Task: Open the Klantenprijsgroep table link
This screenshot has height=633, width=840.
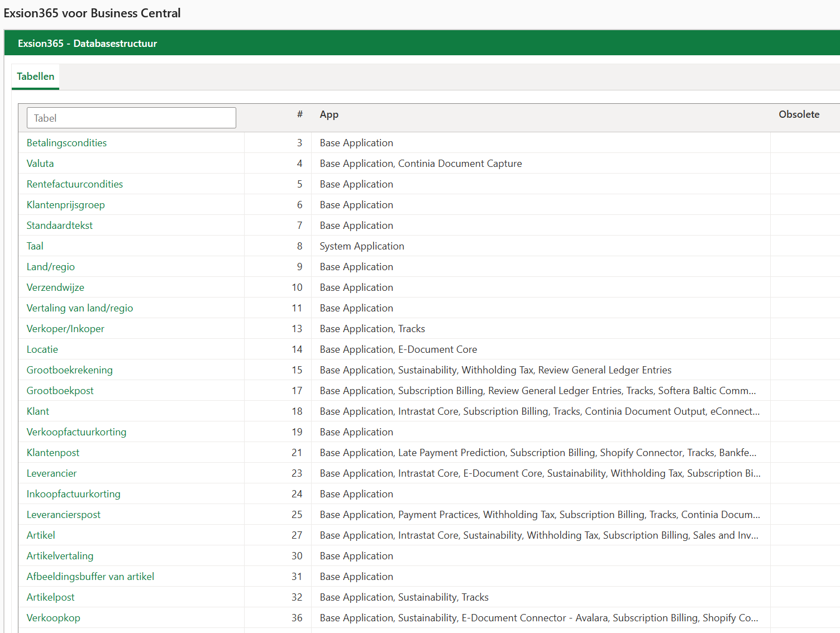Action: click(66, 205)
